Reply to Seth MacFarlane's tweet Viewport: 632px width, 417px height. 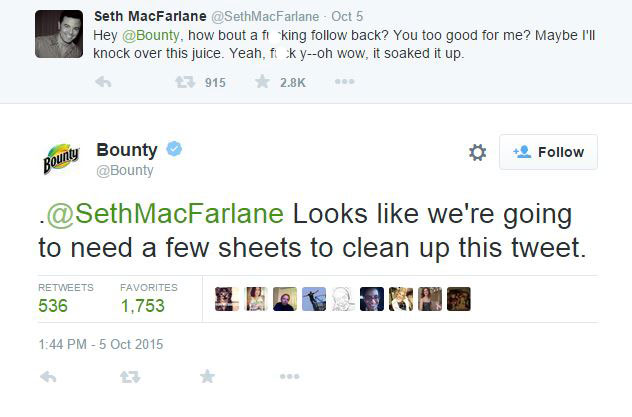(x=102, y=83)
